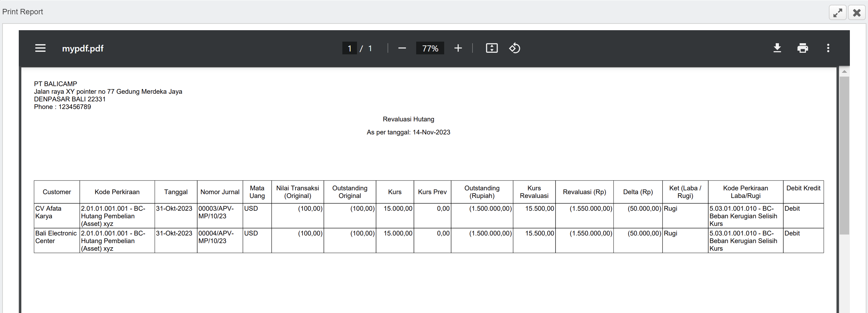Click the current page number field
The width and height of the screenshot is (868, 313).
[349, 48]
